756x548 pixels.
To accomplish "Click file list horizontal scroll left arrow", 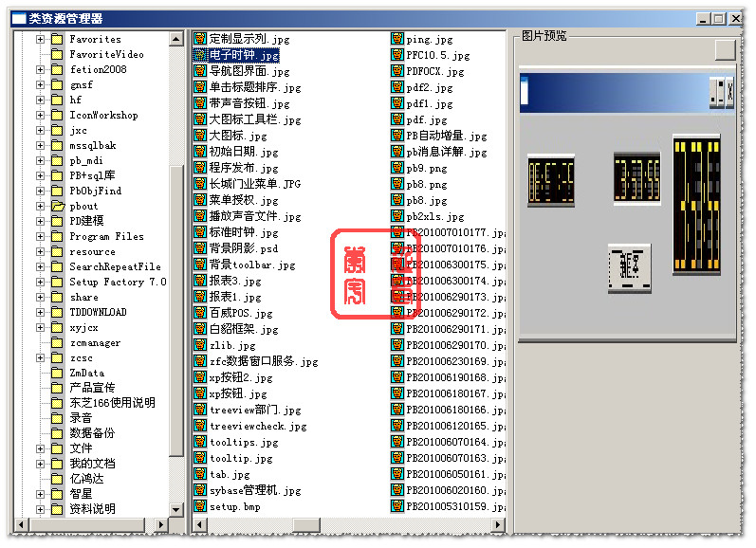I will coord(200,524).
